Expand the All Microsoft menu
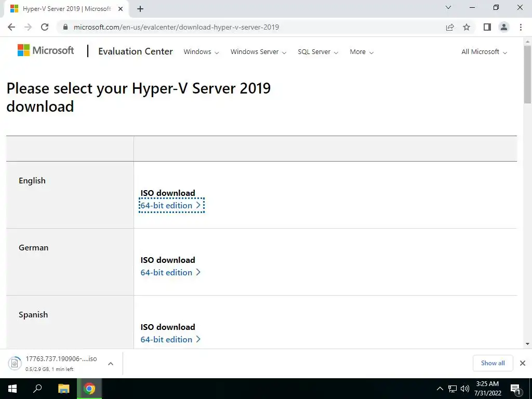This screenshot has width=532, height=399. pyautogui.click(x=484, y=52)
